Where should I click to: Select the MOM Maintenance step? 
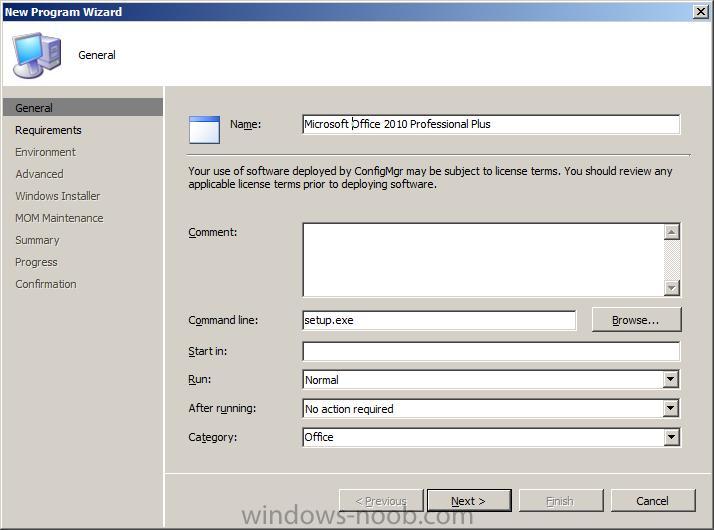tap(59, 218)
